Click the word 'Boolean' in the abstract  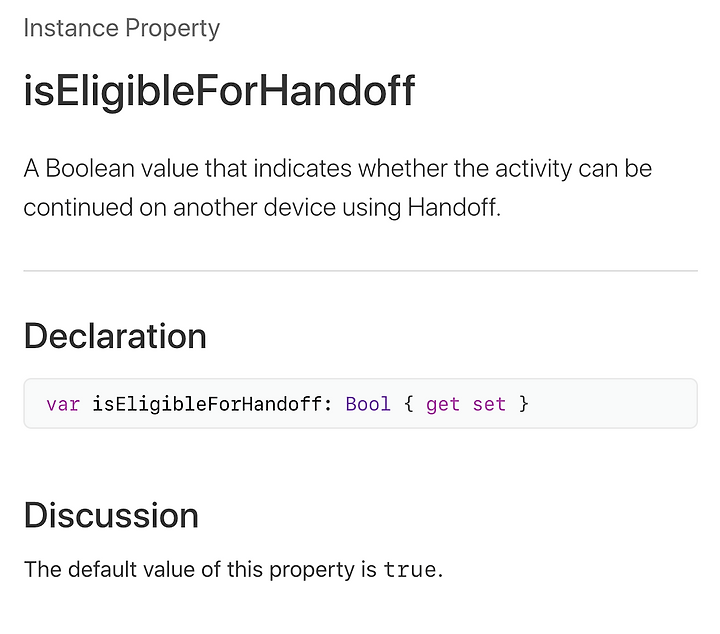pos(90,168)
